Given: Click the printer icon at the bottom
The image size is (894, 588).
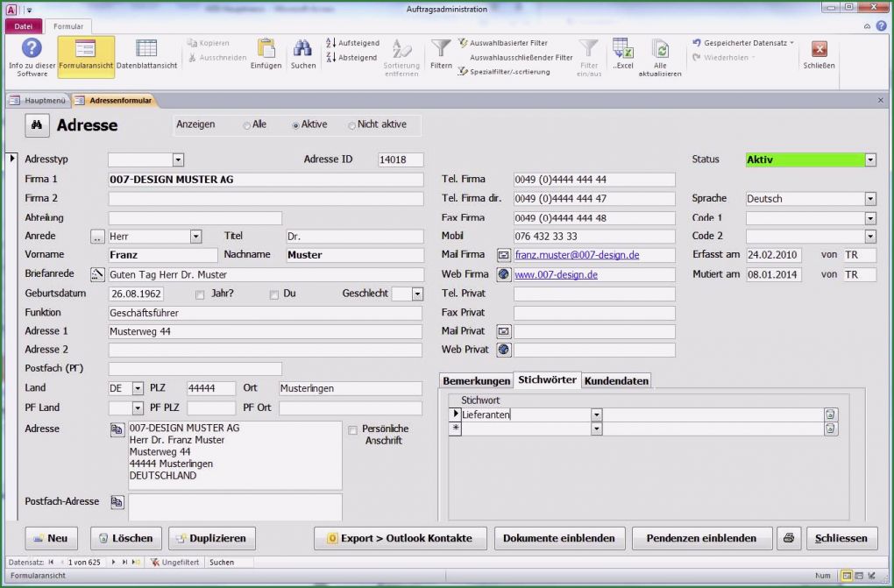Looking at the screenshot, I should (788, 539).
